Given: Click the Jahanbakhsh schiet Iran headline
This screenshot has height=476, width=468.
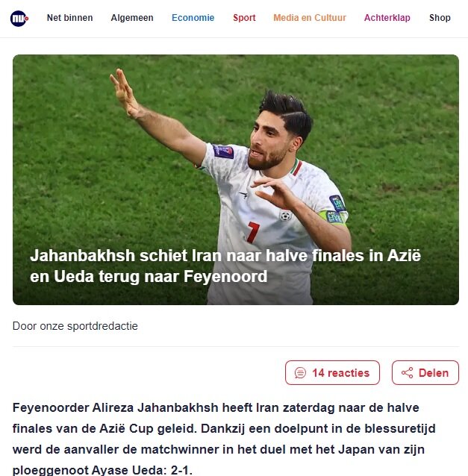Looking at the screenshot, I should pyautogui.click(x=225, y=266).
